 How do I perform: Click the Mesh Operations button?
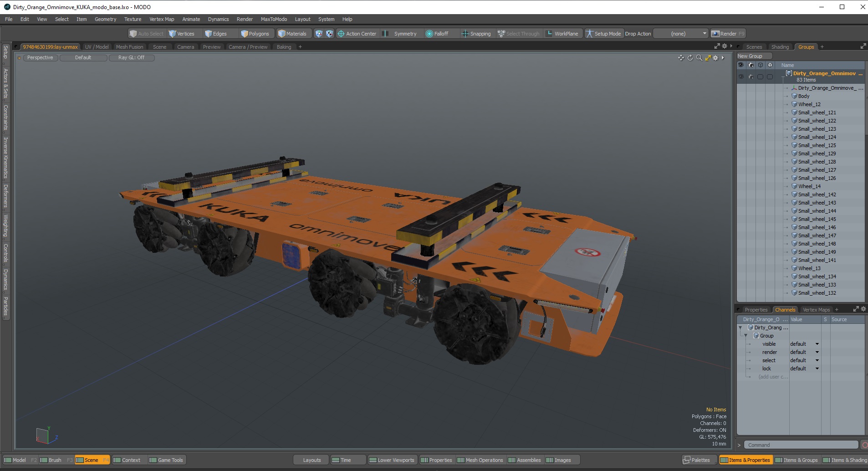click(x=480, y=460)
